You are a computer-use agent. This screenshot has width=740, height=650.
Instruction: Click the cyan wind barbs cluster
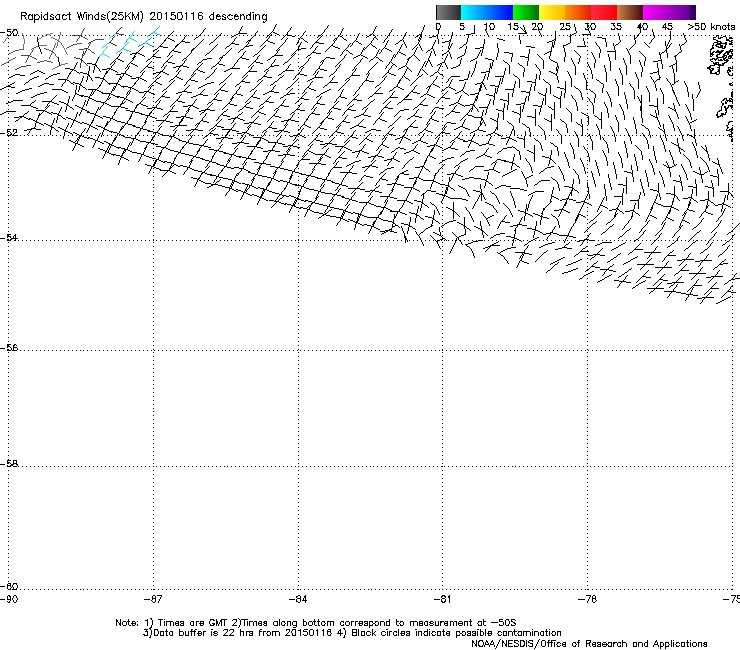[130, 42]
